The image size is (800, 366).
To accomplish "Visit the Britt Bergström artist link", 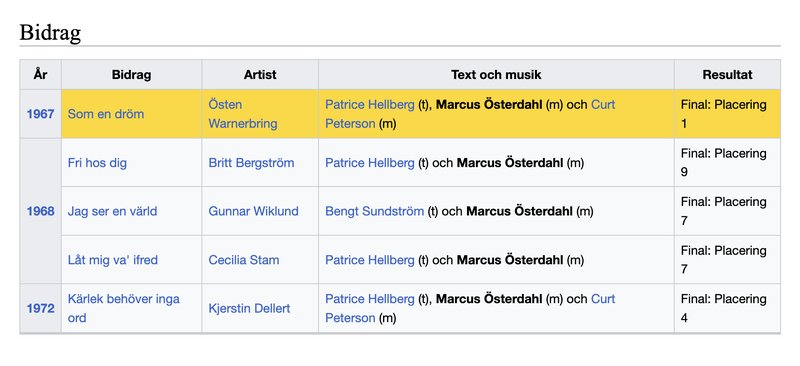I will click(x=251, y=163).
